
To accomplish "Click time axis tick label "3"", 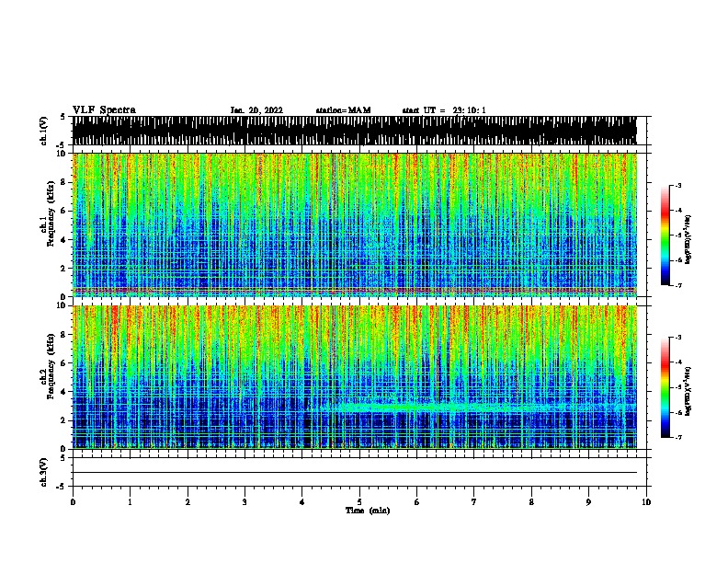I will tap(245, 502).
